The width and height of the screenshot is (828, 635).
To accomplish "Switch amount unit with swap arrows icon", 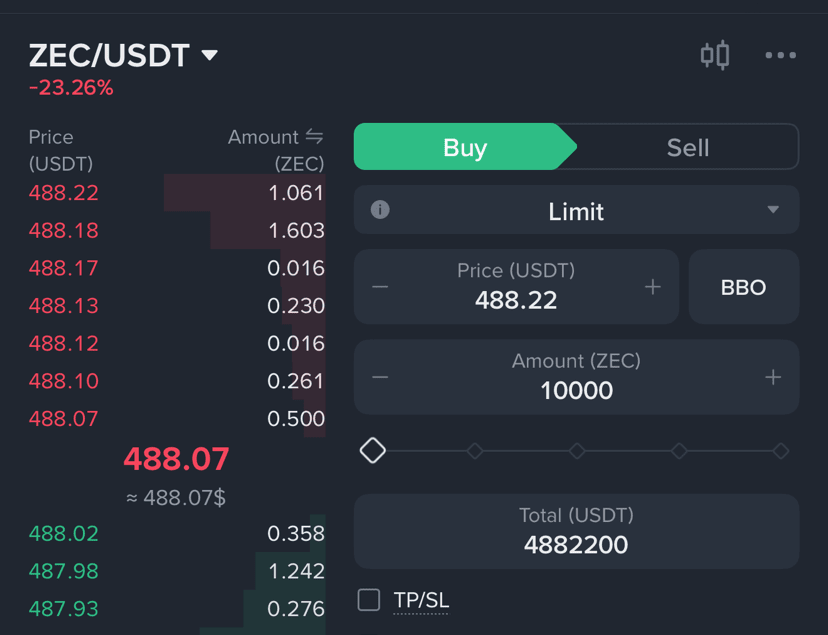I will coord(314,137).
